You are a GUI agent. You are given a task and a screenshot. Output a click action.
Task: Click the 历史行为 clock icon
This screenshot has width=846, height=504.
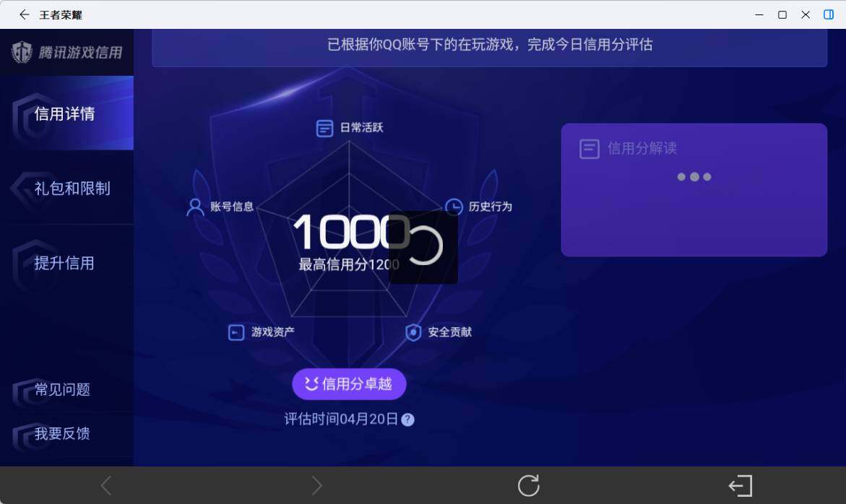point(454,206)
